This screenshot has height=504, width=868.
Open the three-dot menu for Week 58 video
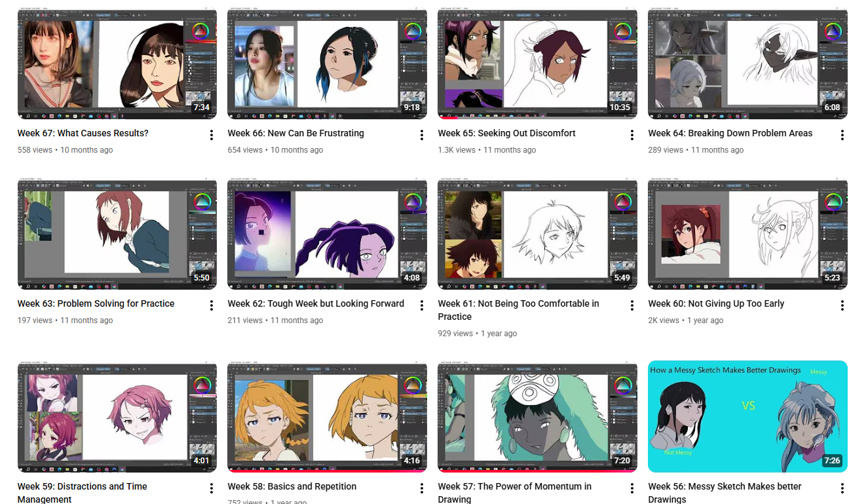422,488
